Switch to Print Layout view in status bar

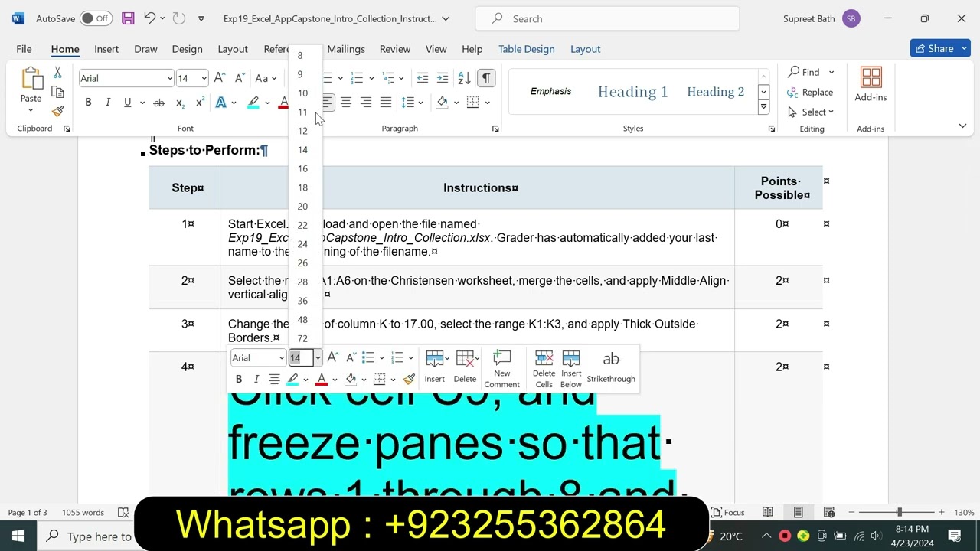798,513
